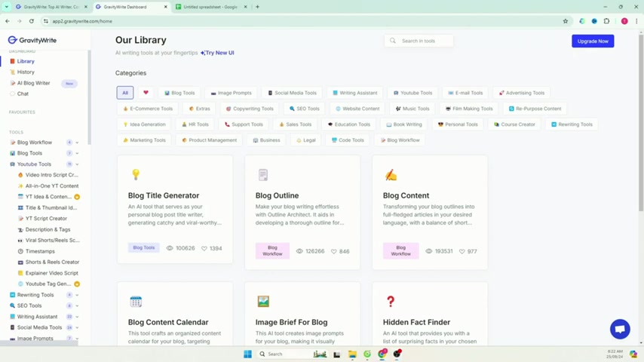The image size is (644, 362).
Task: Expand the SEO Tools sidebar group
Action: pos(77,305)
